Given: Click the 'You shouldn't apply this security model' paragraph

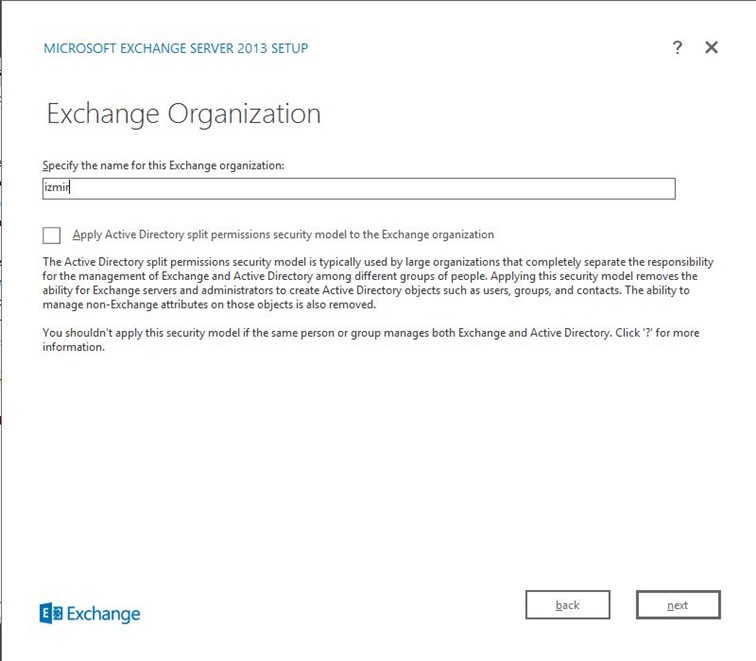Looking at the screenshot, I should pos(300,333).
